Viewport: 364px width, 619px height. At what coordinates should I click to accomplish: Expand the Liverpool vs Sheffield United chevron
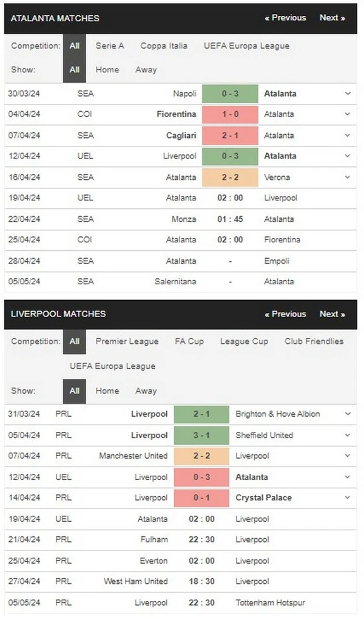(348, 435)
